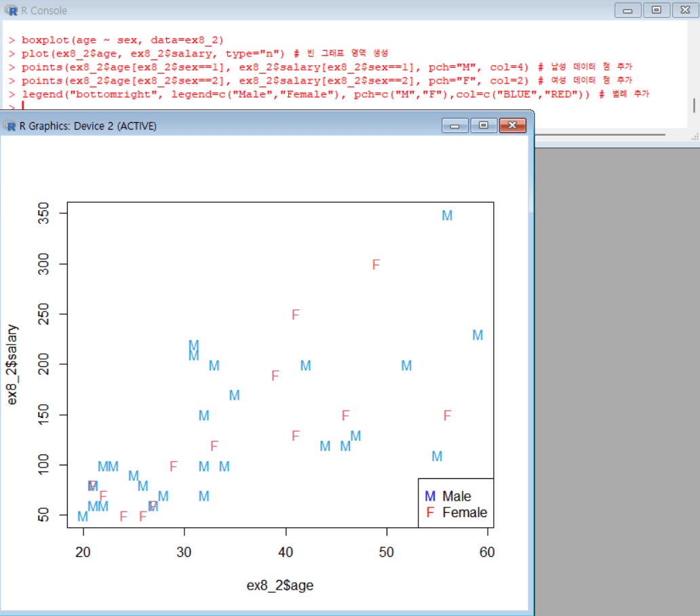Close the R Graphics Device 2 window

coord(513,126)
